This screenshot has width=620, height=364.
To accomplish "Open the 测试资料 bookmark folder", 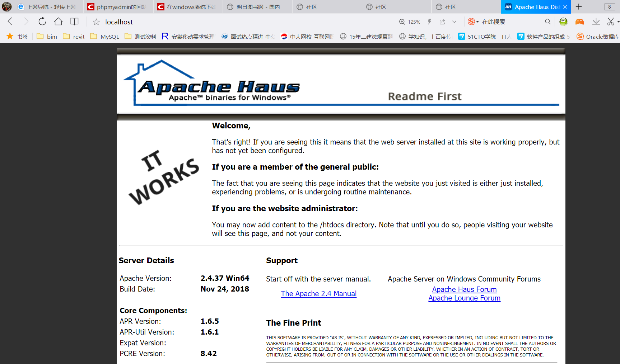I will point(140,37).
